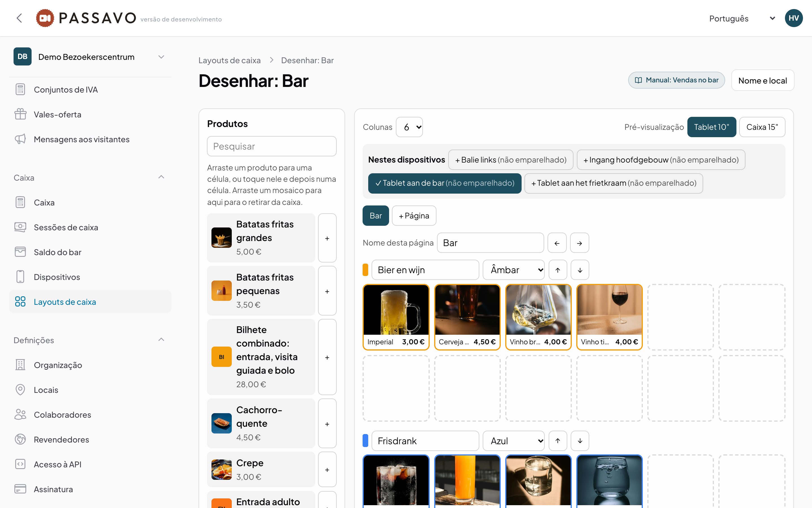Open Vales-oferta gift icon
Screen dimensions: 812x508
point(20,114)
